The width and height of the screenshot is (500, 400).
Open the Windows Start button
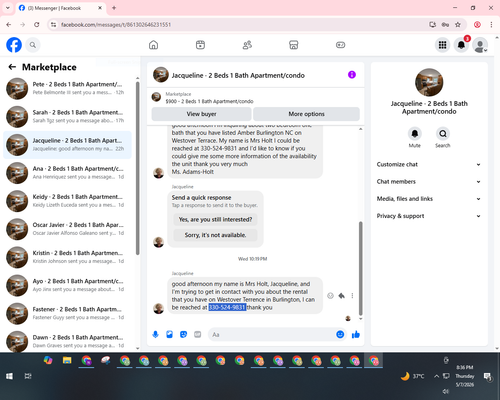click(9, 376)
